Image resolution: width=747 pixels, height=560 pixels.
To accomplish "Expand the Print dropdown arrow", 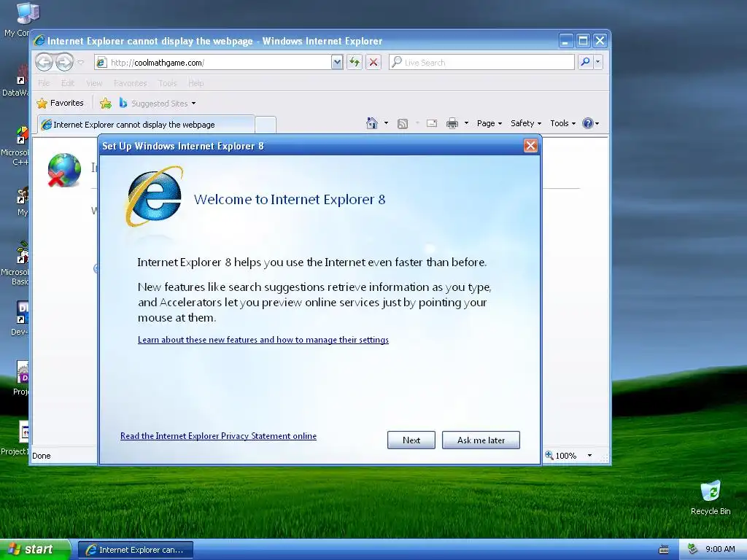I will pyautogui.click(x=466, y=123).
